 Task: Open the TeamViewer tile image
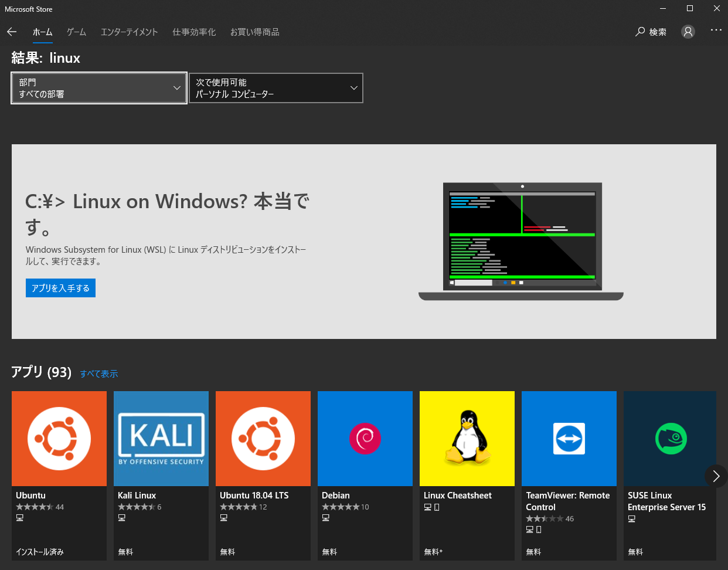(569, 439)
